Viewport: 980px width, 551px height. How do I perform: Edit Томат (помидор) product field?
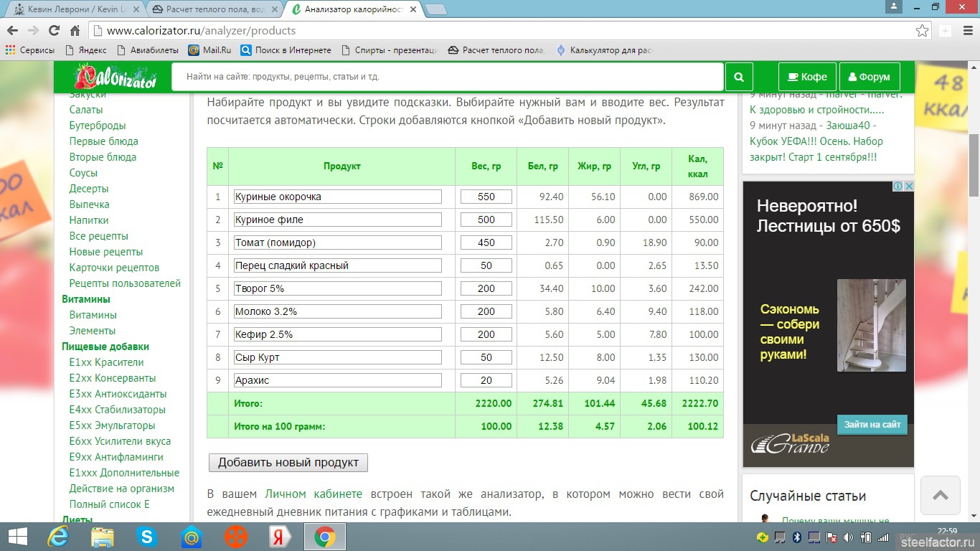tap(338, 242)
